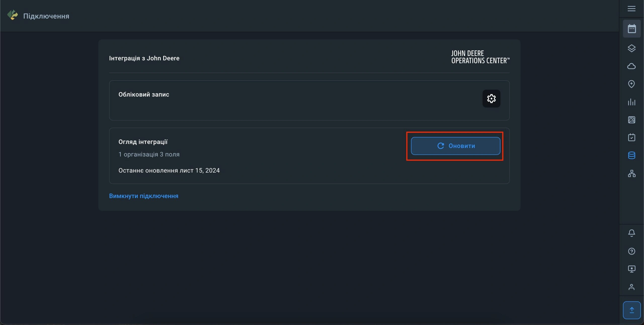This screenshot has width=644, height=325.
Task: Open account settings gear button
Action: pyautogui.click(x=491, y=99)
